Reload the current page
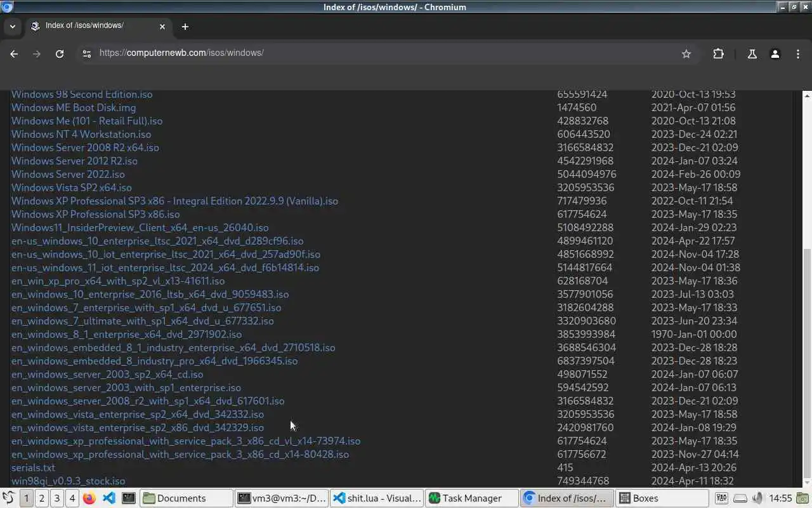Image resolution: width=812 pixels, height=508 pixels. tap(60, 54)
